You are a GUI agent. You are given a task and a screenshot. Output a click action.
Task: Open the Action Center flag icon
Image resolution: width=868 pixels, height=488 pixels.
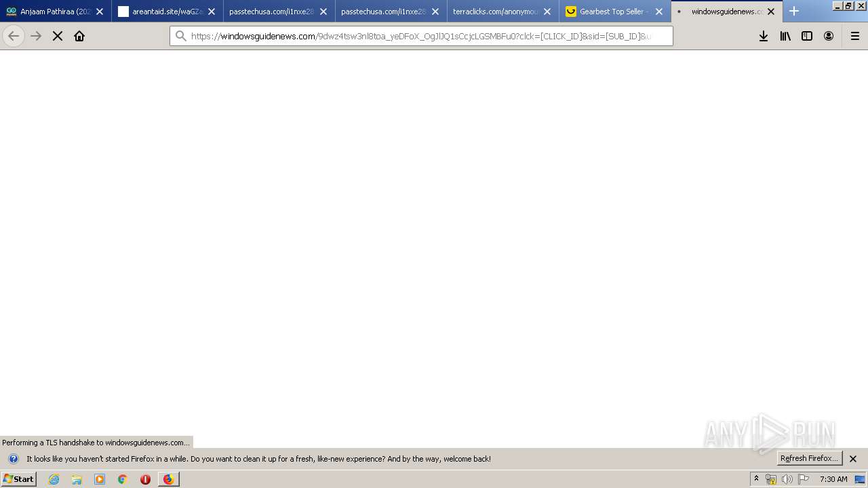tap(804, 479)
